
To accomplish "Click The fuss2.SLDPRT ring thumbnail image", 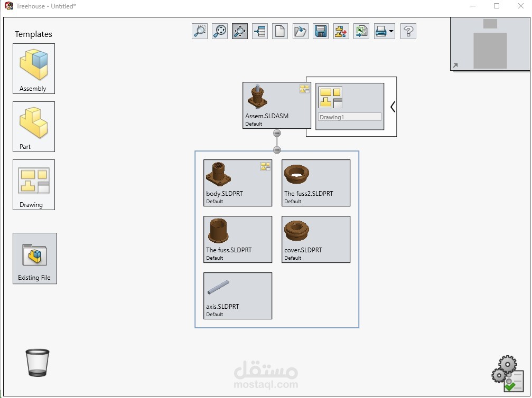I will 296,174.
